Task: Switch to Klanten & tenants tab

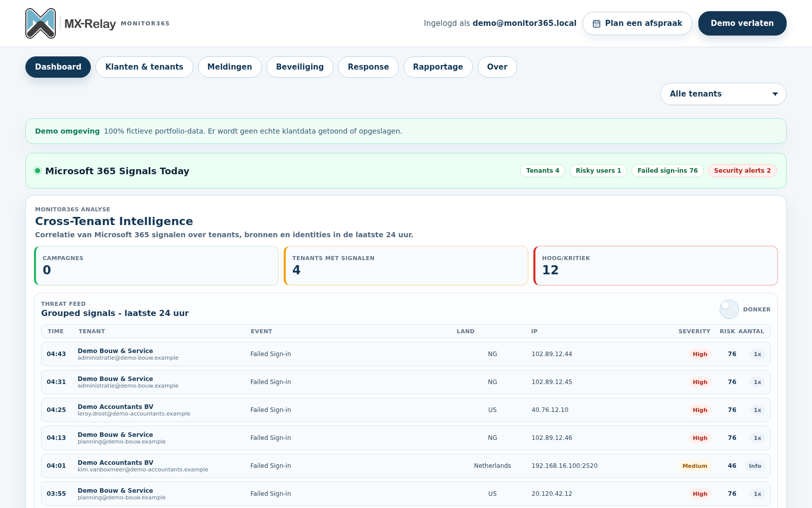Action: pos(144,67)
